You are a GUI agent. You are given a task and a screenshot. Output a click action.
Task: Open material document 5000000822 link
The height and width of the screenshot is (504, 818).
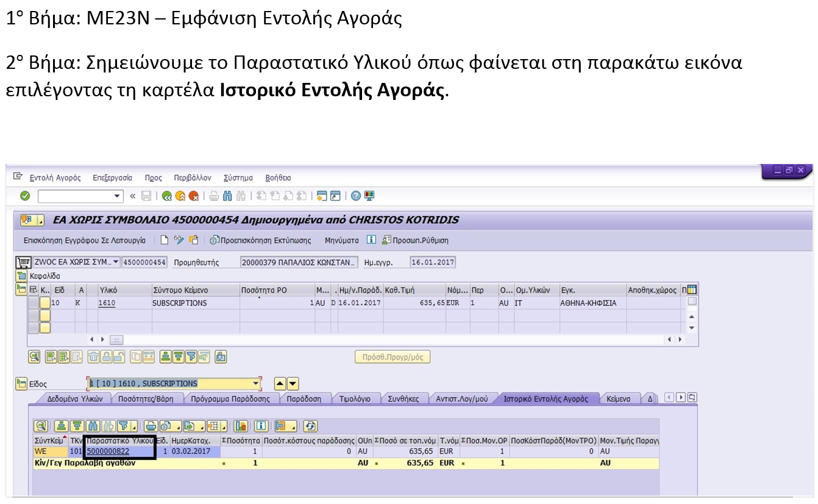(108, 452)
